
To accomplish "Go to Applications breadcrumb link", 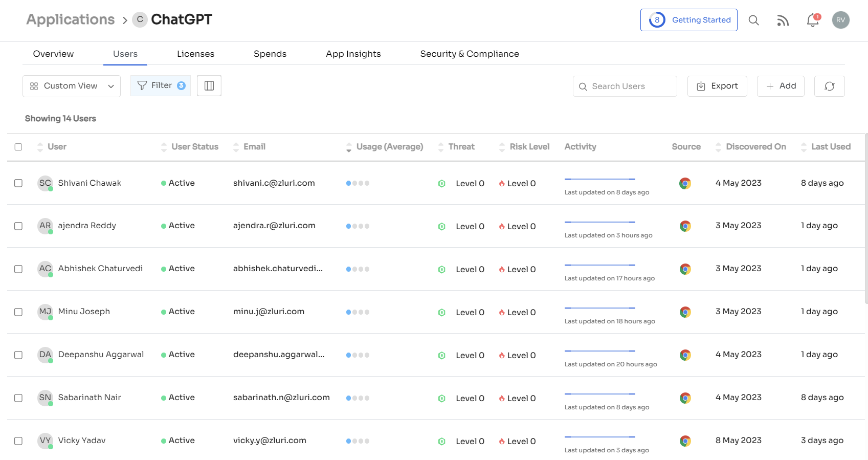I will (71, 19).
